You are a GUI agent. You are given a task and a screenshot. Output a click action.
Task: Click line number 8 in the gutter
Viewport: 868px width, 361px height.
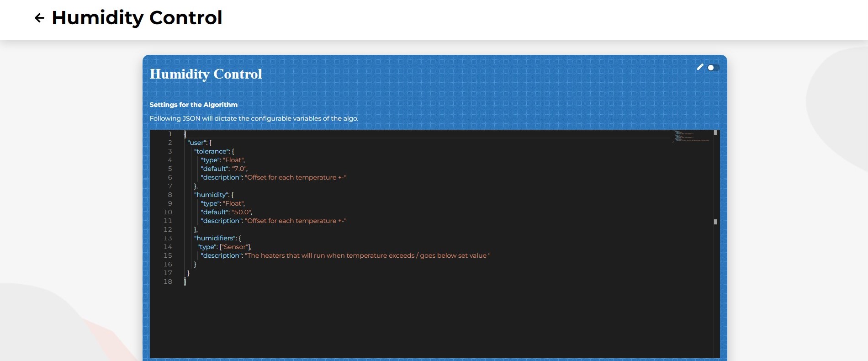[169, 195]
